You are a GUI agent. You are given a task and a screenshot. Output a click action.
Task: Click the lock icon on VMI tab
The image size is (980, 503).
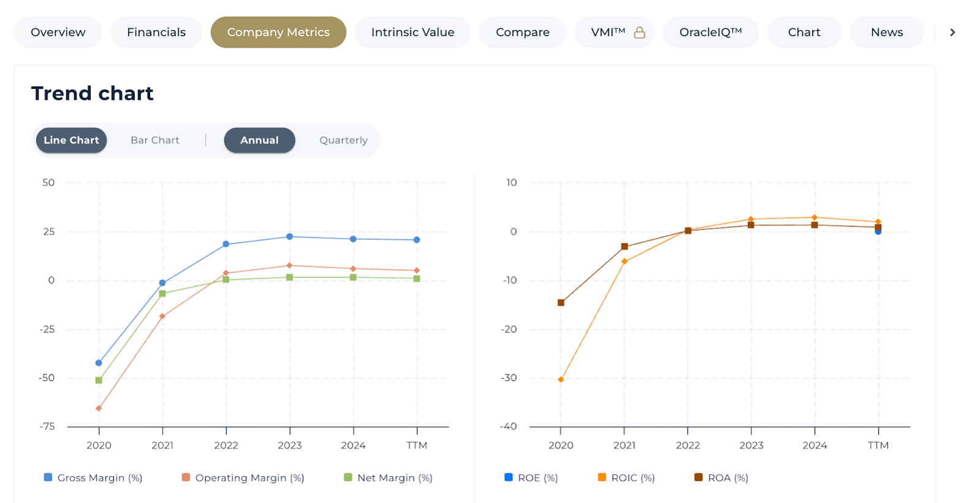(639, 33)
